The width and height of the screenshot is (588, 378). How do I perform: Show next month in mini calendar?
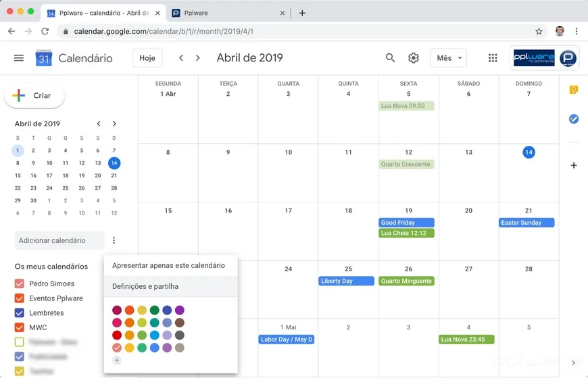point(114,124)
